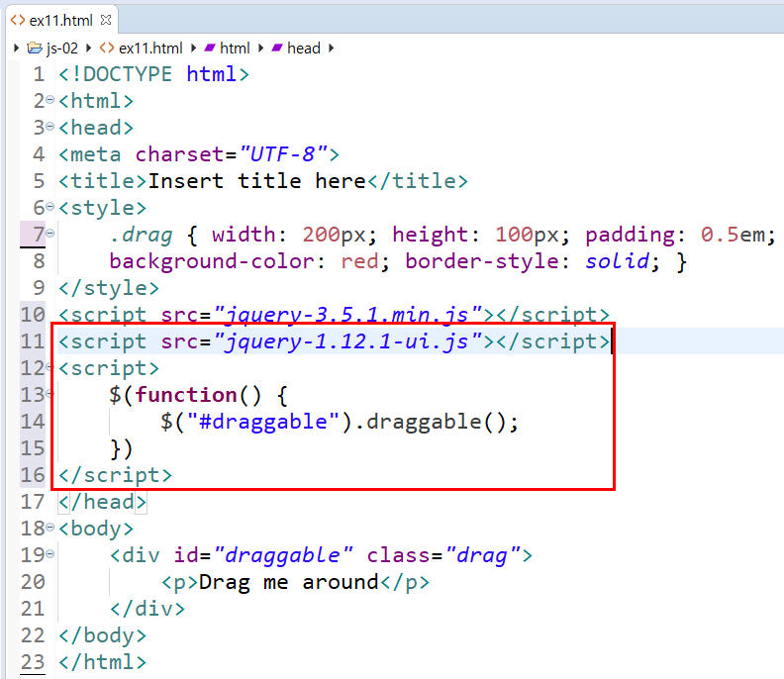Click the <!DOCTYPE html> declaration
Viewport: 784px width, 679px height.
point(153,74)
